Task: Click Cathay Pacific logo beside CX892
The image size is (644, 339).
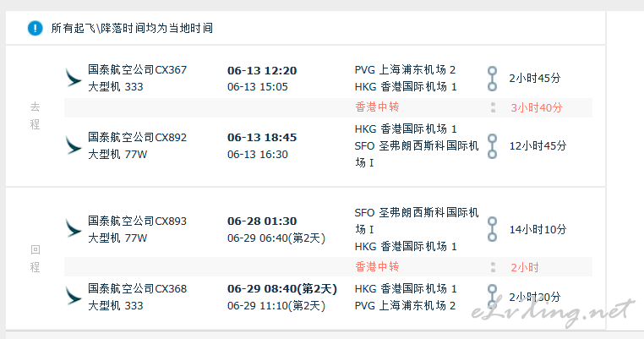Action: click(x=74, y=145)
